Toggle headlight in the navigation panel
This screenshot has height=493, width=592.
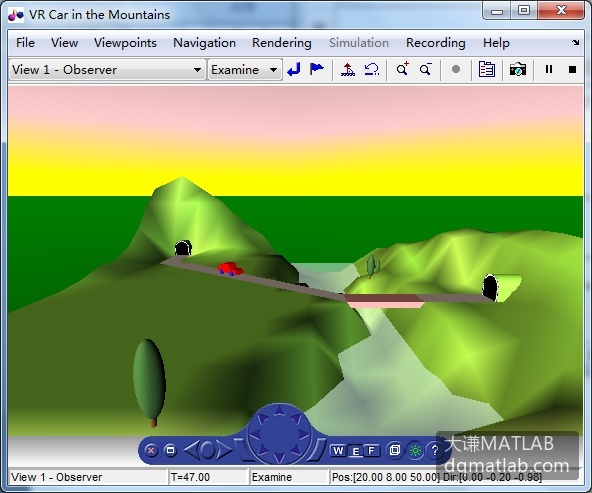click(x=415, y=450)
